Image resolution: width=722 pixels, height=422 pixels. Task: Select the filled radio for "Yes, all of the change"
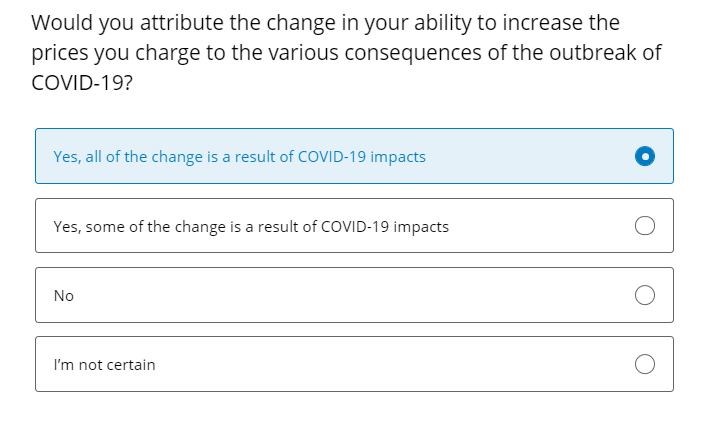click(x=645, y=156)
